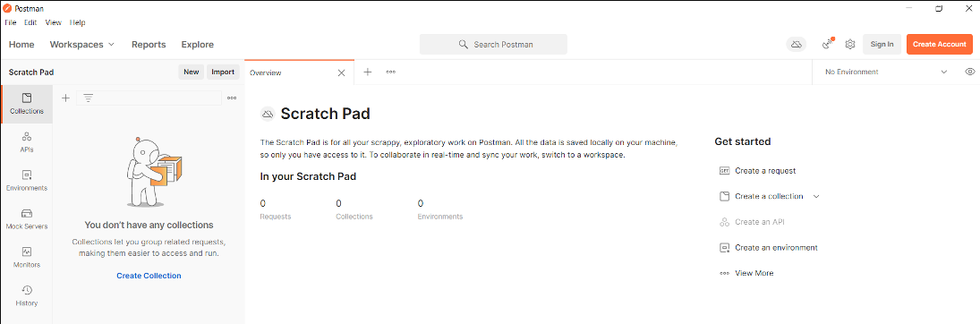Image resolution: width=980 pixels, height=324 pixels.
Task: Click the environment quick look eye icon
Action: pos(970,72)
